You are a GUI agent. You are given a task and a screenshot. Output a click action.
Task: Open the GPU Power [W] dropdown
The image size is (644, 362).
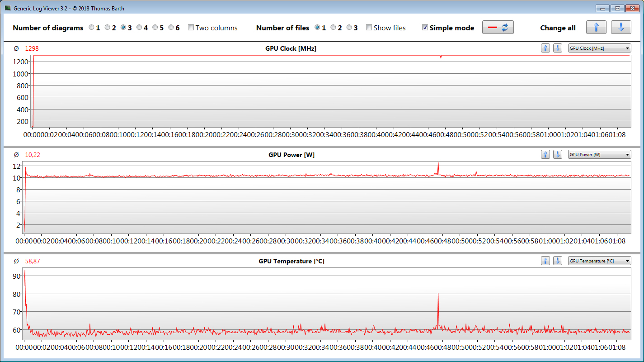pos(599,155)
